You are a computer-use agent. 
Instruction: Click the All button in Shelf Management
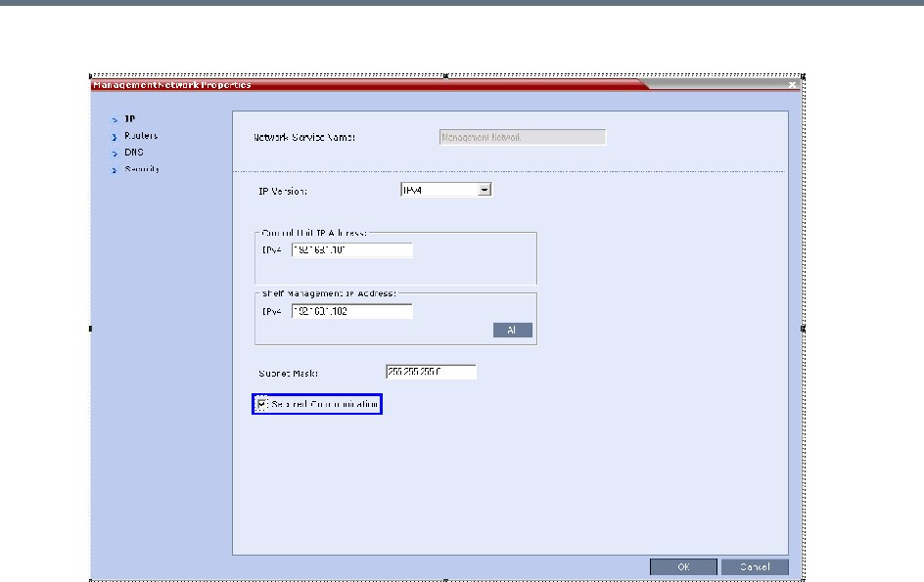pos(513,330)
